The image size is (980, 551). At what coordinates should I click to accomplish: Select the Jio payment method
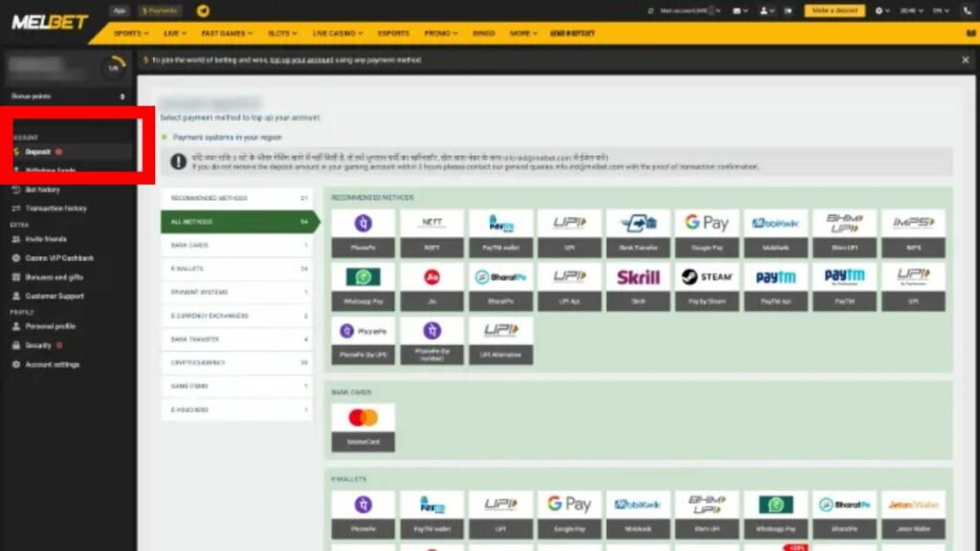(x=432, y=287)
